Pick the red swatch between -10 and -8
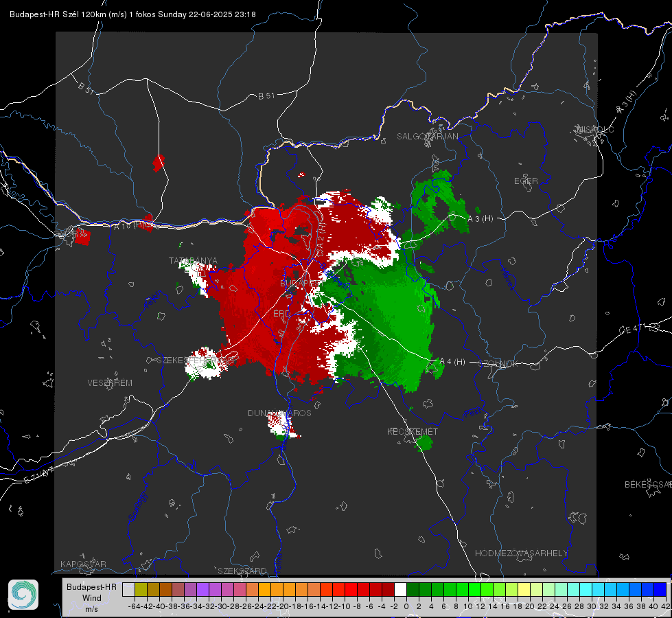The image size is (672, 618). [x=351, y=589]
